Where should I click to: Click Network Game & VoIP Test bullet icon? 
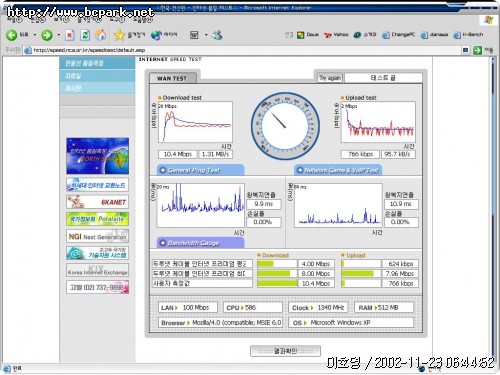pos(300,170)
